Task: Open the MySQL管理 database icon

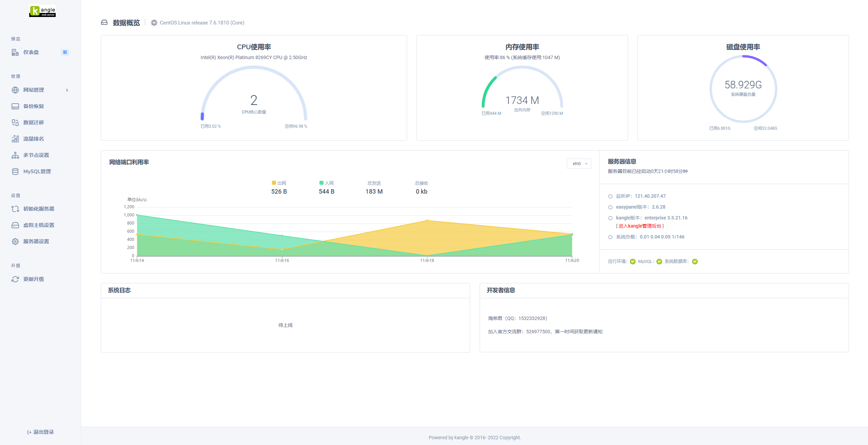Action: (15, 172)
